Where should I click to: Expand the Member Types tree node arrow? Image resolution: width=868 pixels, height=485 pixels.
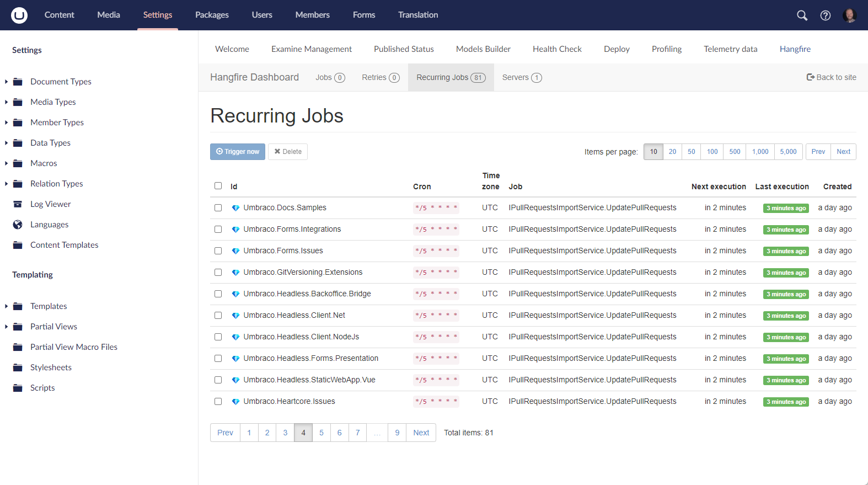(x=6, y=122)
